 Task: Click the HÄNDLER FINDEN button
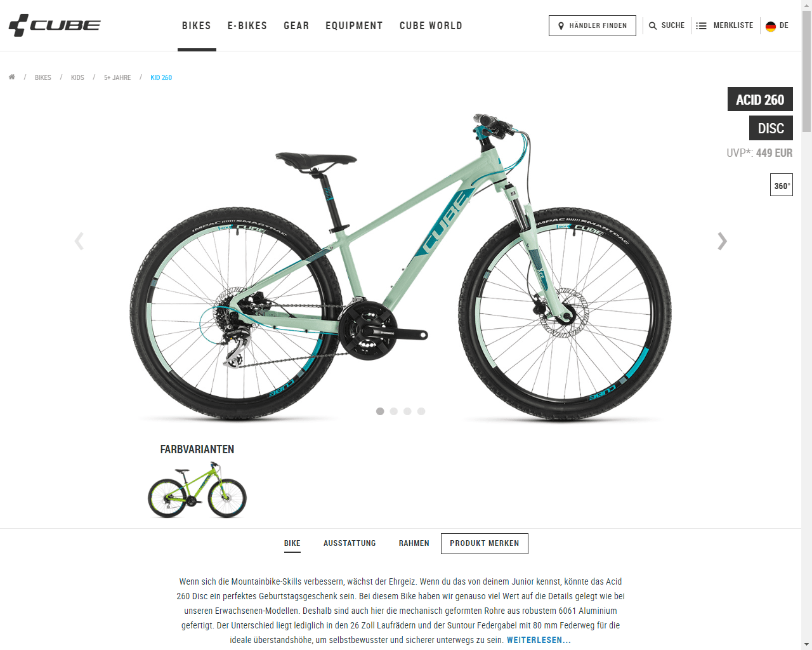coord(593,25)
